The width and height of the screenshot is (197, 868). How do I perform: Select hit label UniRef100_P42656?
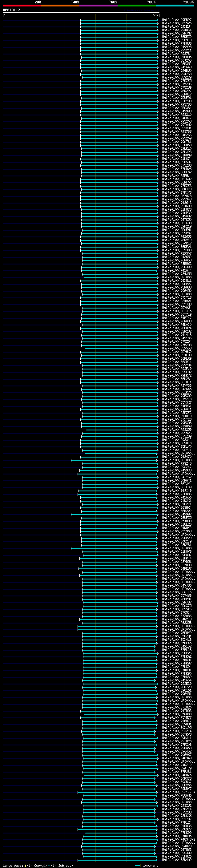pos(177,497)
